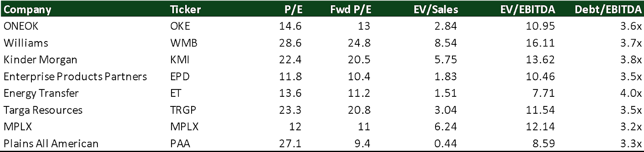Select Williams P/E value 28.6
The height and width of the screenshot is (152, 644).
tap(290, 43)
